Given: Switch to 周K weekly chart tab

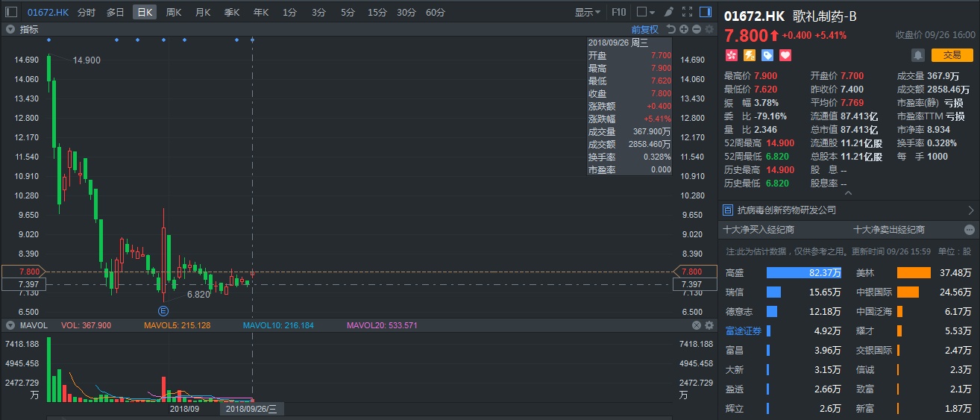Looking at the screenshot, I should tap(174, 12).
